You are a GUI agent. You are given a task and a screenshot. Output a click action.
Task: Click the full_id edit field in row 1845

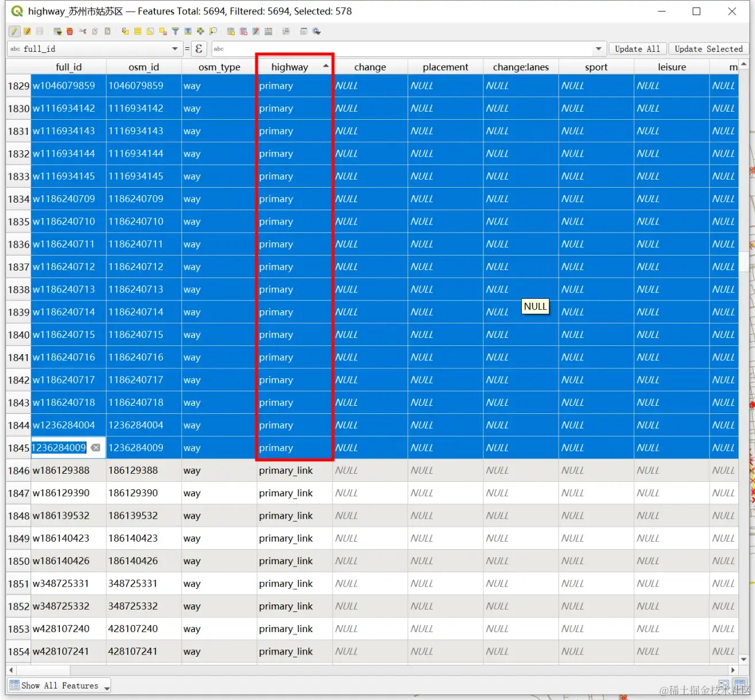click(x=59, y=447)
